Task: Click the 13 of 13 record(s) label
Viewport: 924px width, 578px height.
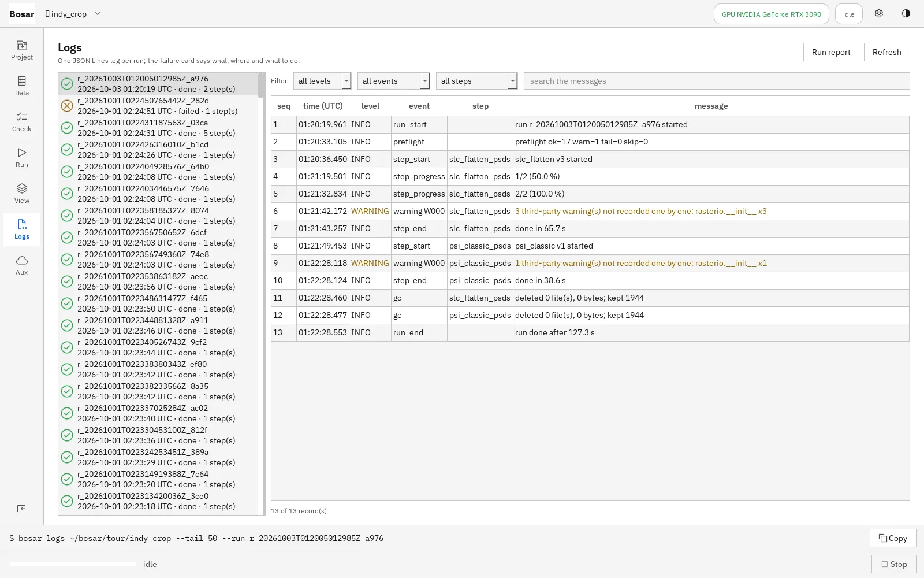Action: coord(299,511)
